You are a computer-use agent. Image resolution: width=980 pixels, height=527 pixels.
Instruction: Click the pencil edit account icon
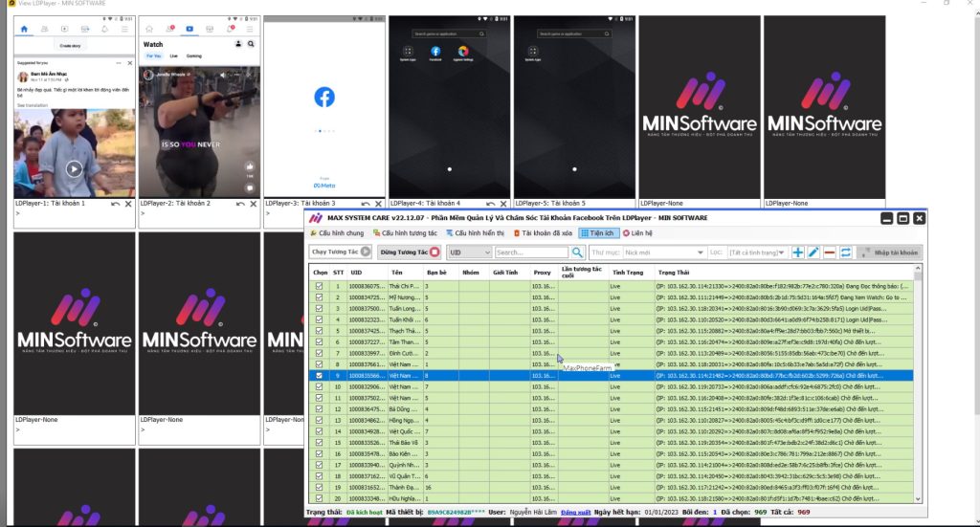(x=813, y=253)
